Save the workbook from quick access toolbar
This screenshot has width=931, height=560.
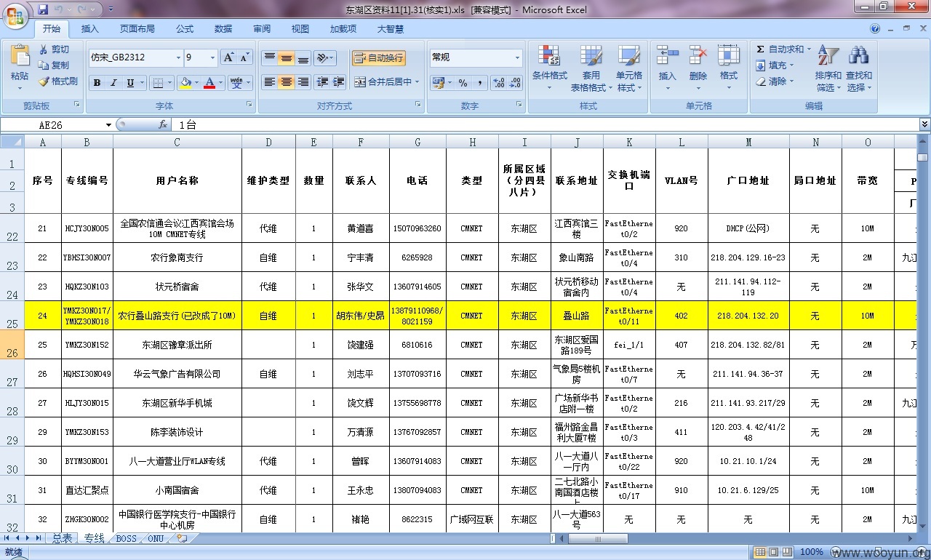tap(43, 9)
